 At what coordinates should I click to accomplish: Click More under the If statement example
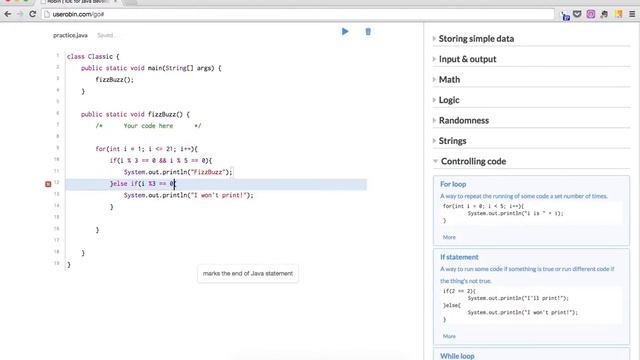[x=449, y=336]
